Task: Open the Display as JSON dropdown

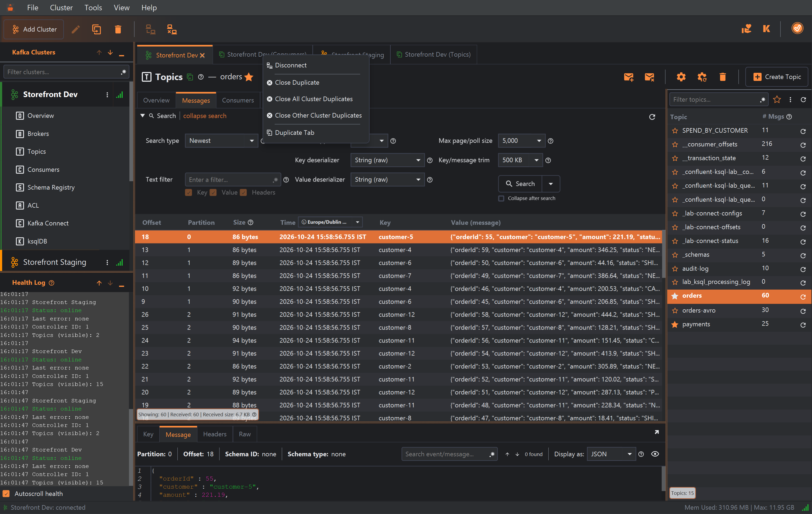Action: pyautogui.click(x=611, y=454)
